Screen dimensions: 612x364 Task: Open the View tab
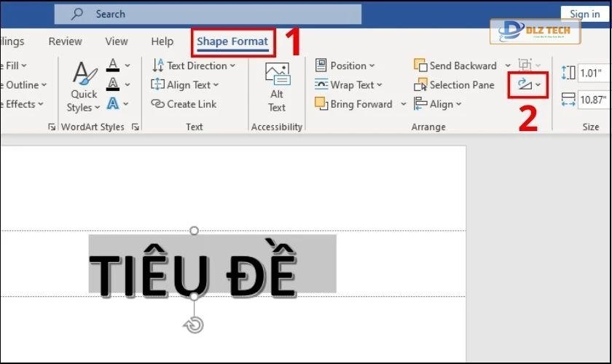pos(117,41)
